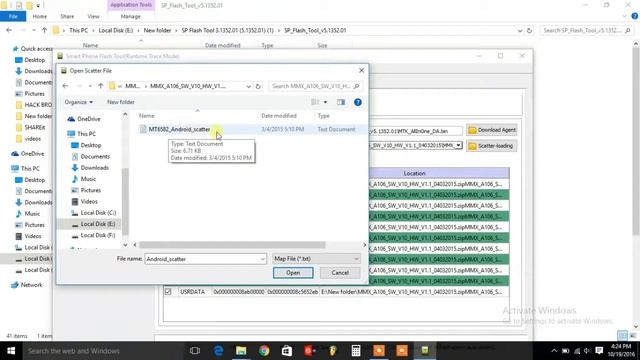
Task: Open File Explorer from taskbar
Action: click(241, 351)
